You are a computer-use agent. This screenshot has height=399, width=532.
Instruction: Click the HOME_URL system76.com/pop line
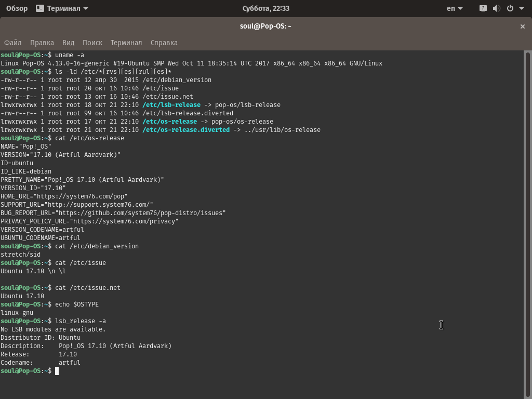point(64,196)
